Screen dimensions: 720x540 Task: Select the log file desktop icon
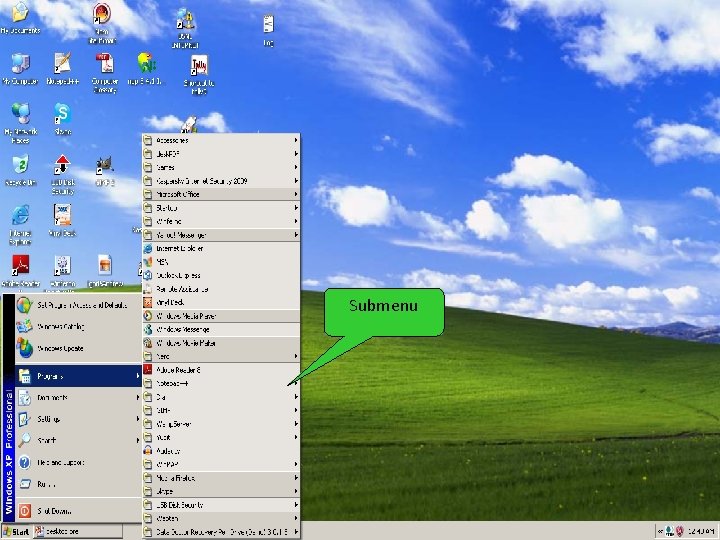tap(269, 30)
